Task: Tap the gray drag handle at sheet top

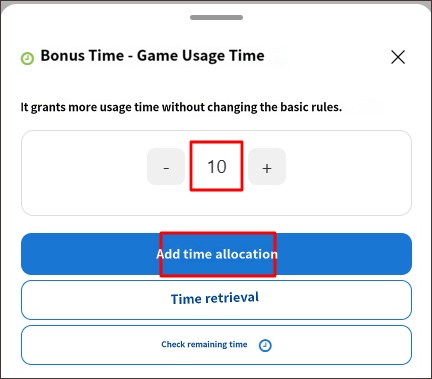Action: 216,17
